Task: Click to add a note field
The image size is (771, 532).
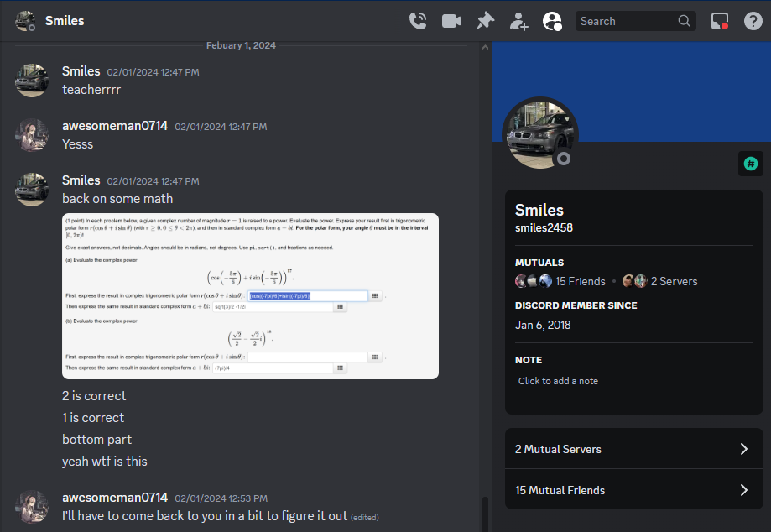Action: tap(633, 381)
